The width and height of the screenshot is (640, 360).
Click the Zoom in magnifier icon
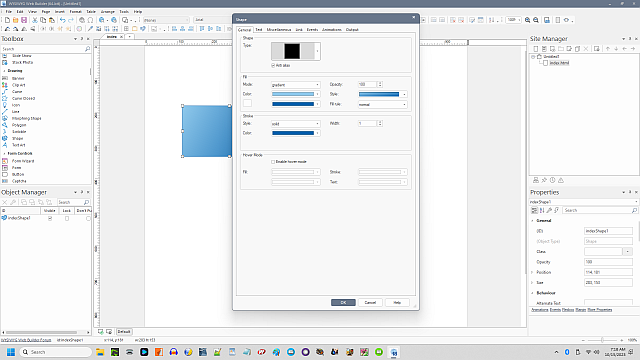tap(527, 20)
